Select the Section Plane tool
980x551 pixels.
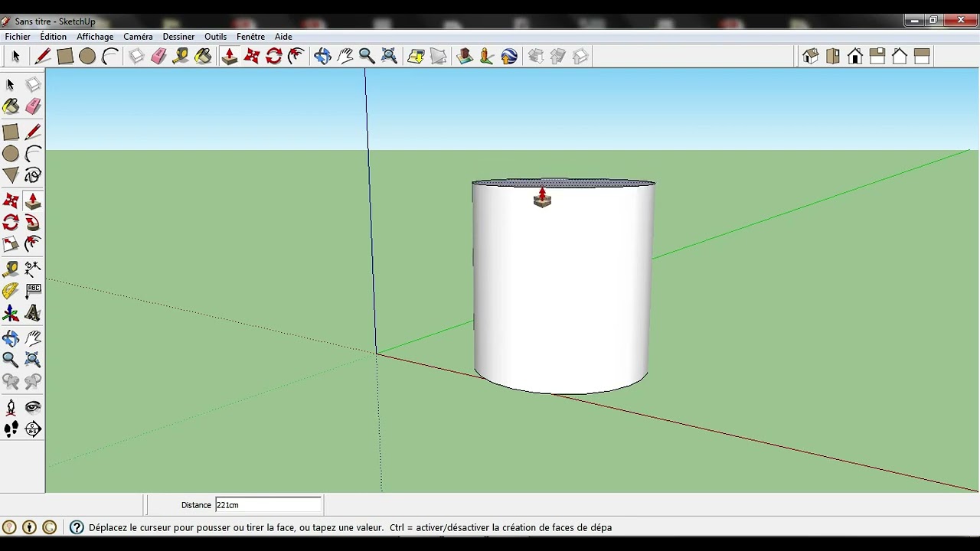[x=33, y=429]
